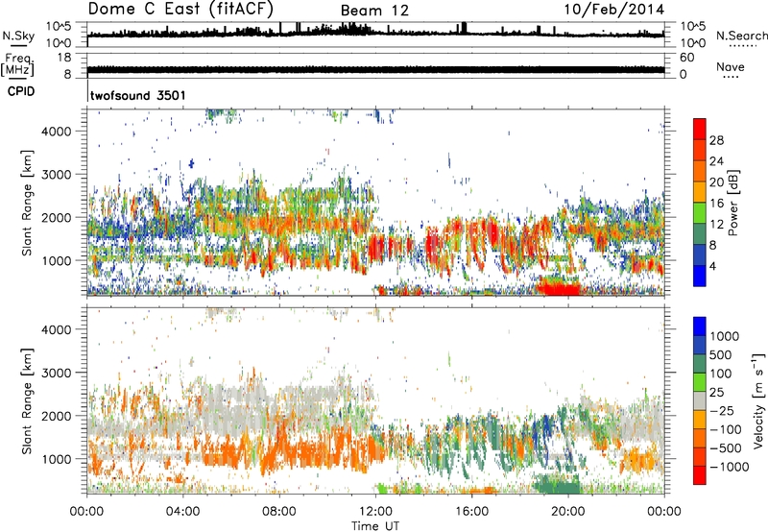Select the yellow-orange Power segment between 16 and 20
Screen dimensions: 768x532
click(700, 191)
